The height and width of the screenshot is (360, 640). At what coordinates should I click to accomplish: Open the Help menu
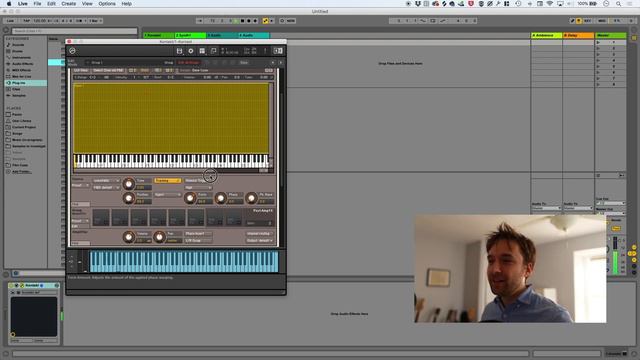pos(127,4)
